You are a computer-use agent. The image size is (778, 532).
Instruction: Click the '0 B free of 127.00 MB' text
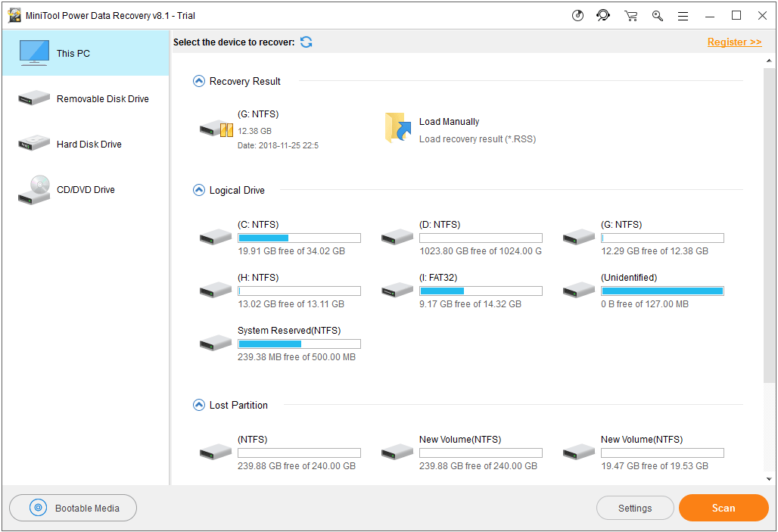tap(645, 304)
